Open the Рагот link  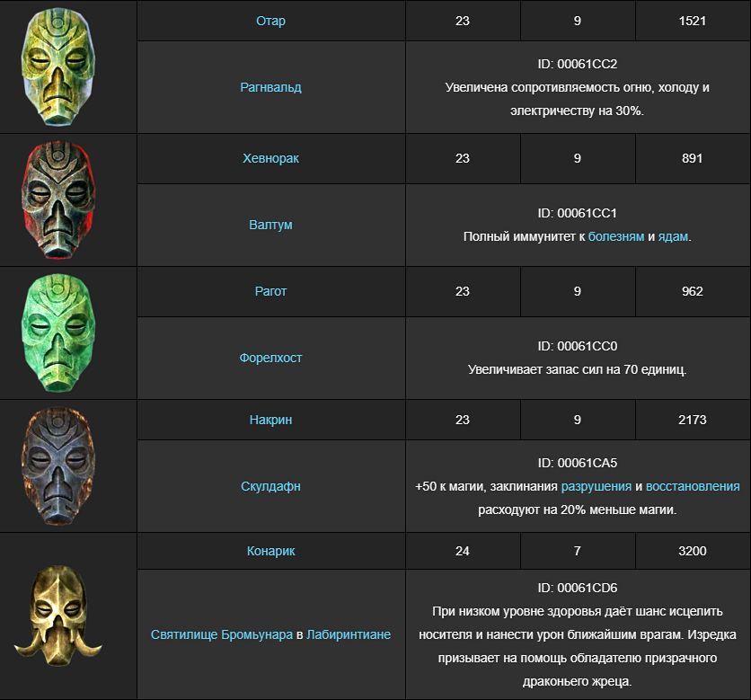pyautogui.click(x=270, y=291)
